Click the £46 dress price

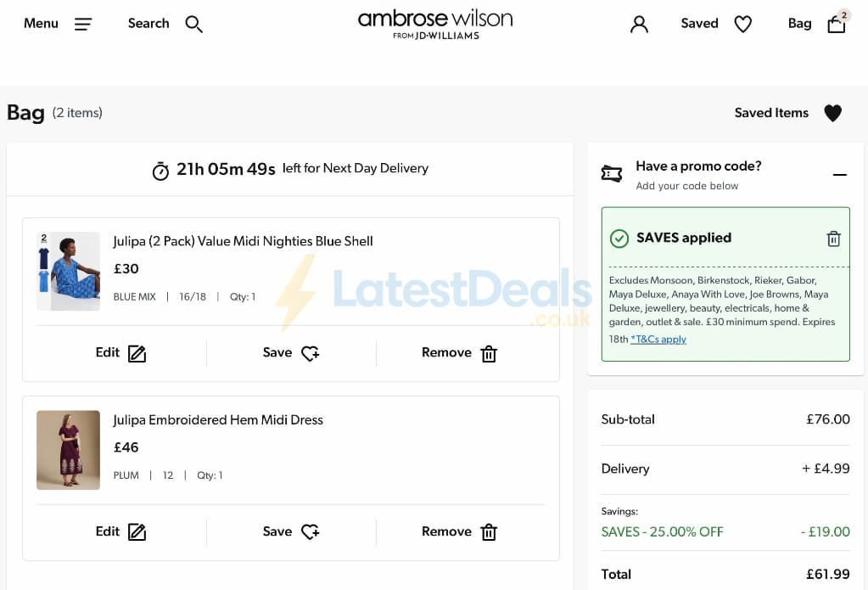click(x=126, y=447)
